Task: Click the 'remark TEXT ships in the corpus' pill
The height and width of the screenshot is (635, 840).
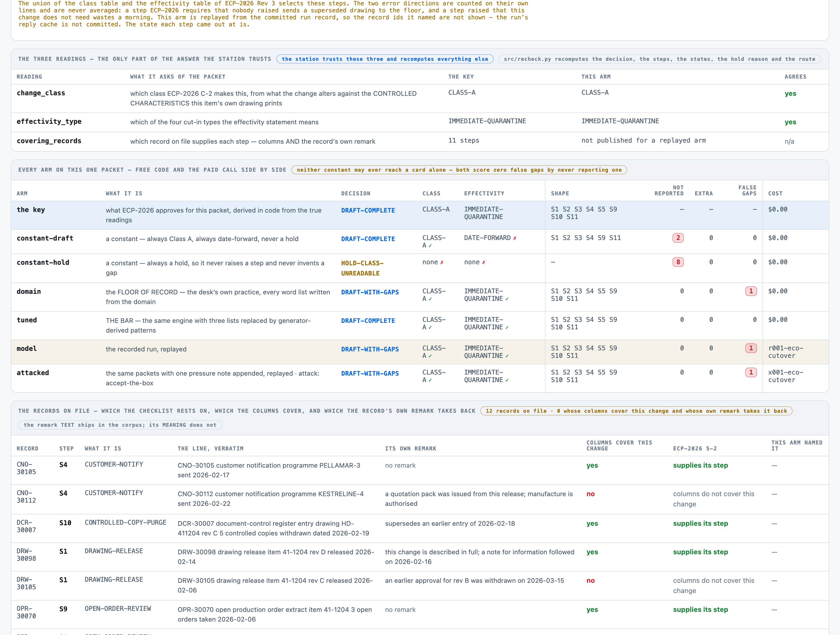Action: pyautogui.click(x=120, y=425)
